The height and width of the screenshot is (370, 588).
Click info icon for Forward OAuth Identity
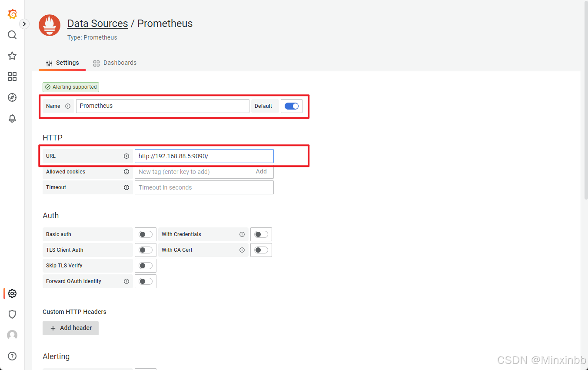[126, 281]
